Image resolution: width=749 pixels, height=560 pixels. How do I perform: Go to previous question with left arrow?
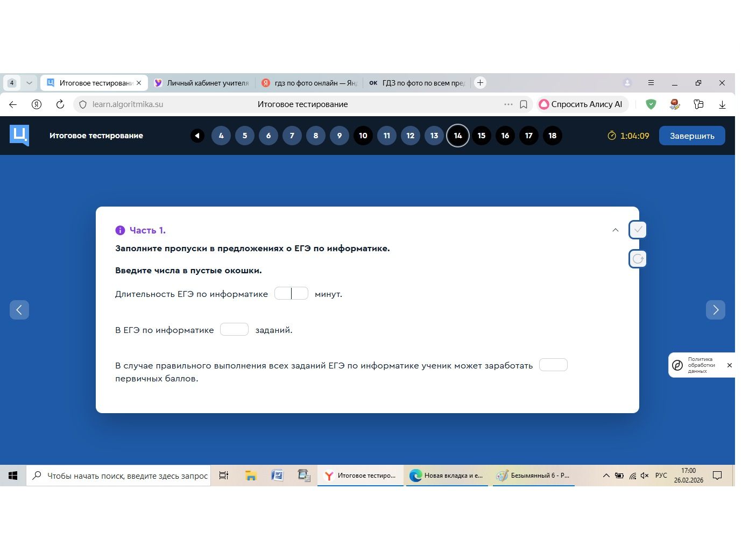point(19,309)
